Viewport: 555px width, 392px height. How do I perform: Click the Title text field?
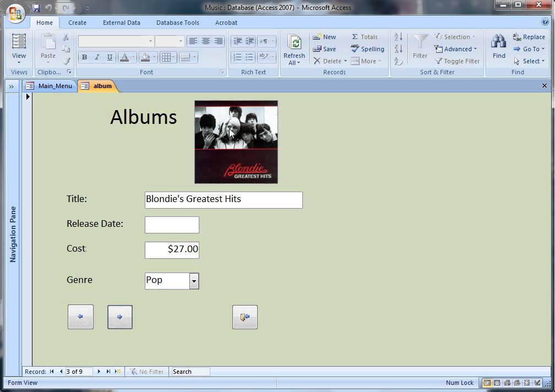pyautogui.click(x=224, y=200)
